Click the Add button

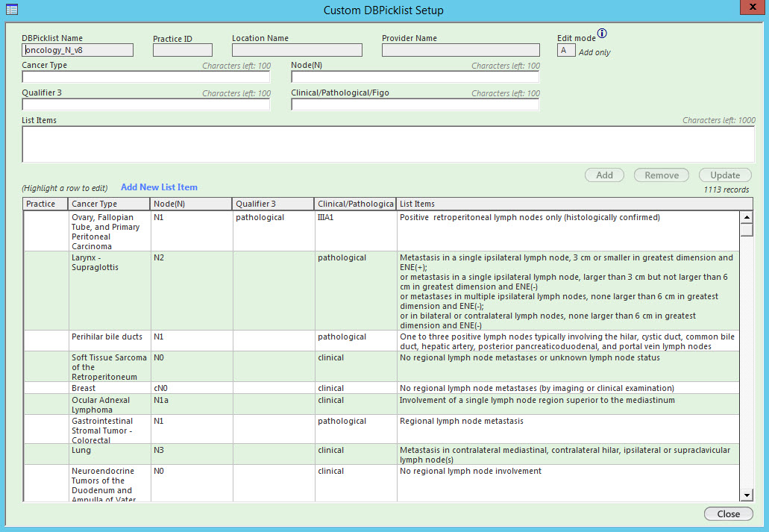point(604,175)
